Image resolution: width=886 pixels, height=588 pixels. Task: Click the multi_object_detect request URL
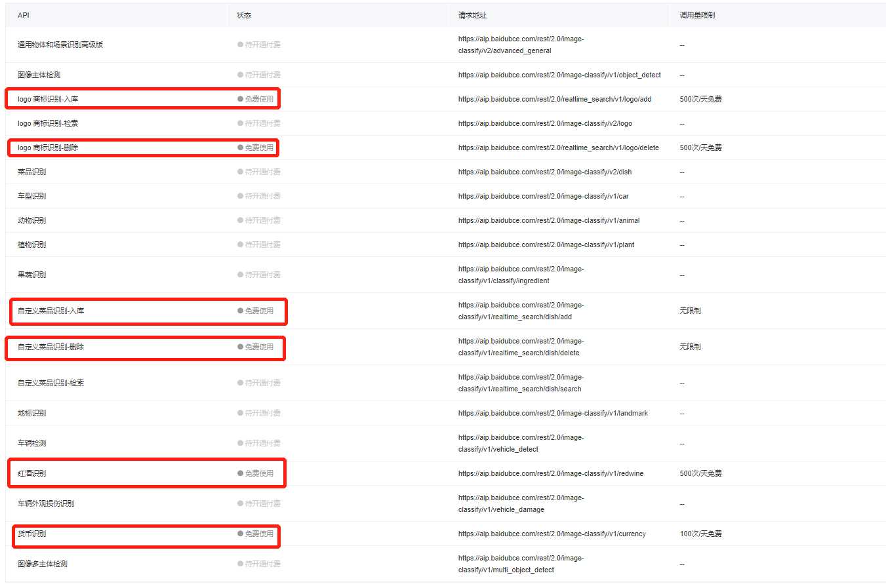click(521, 564)
